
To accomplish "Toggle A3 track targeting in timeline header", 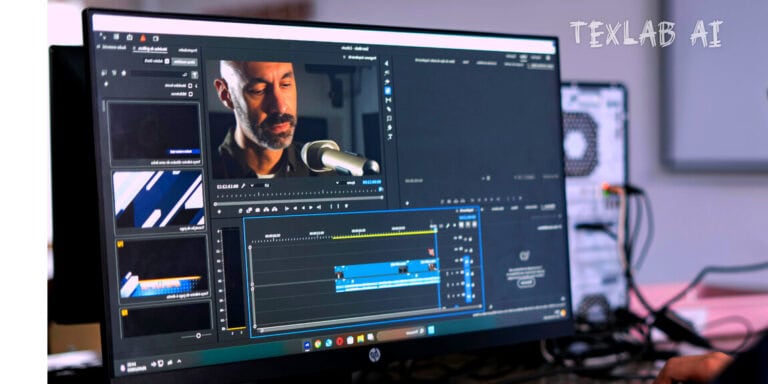I will point(469,297).
